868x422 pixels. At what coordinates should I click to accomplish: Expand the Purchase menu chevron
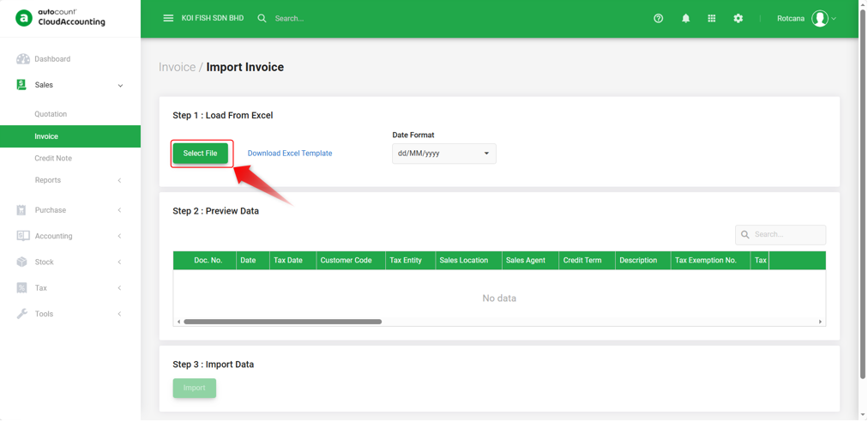[x=119, y=210]
